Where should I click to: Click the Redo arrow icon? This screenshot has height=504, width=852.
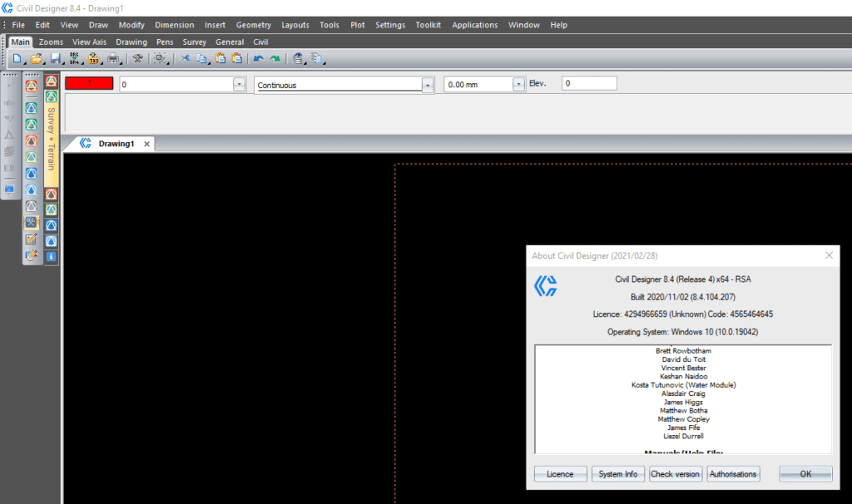tap(275, 59)
